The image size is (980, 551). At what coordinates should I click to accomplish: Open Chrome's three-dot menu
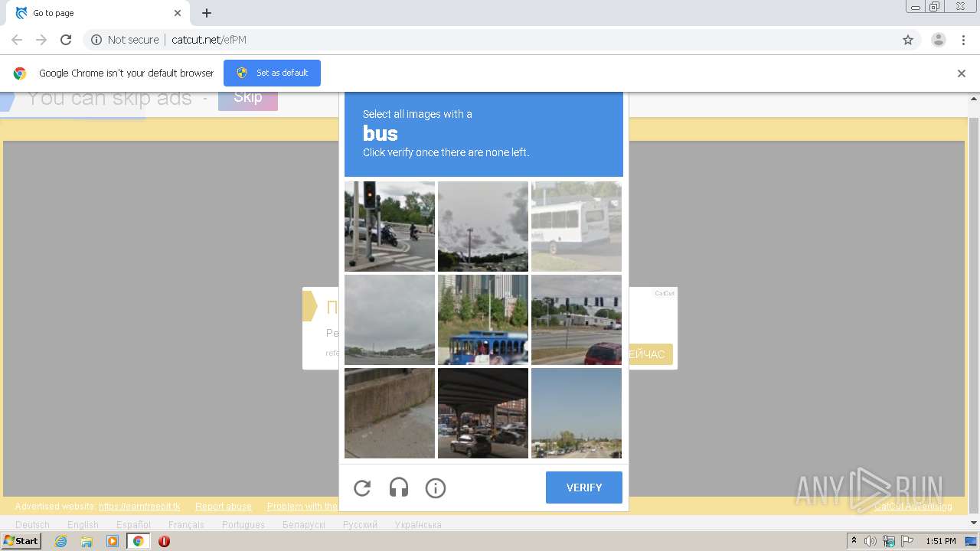[963, 40]
